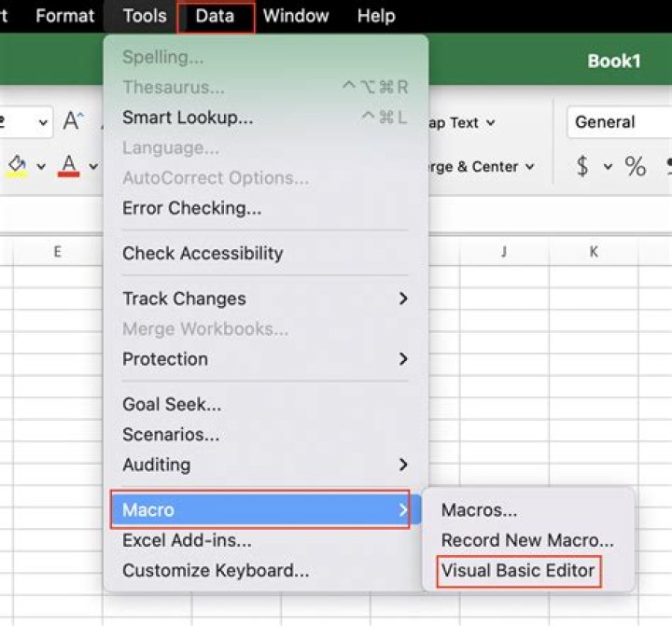The height and width of the screenshot is (626, 672).
Task: Open Merge & Center dropdown arrow
Action: click(x=530, y=167)
